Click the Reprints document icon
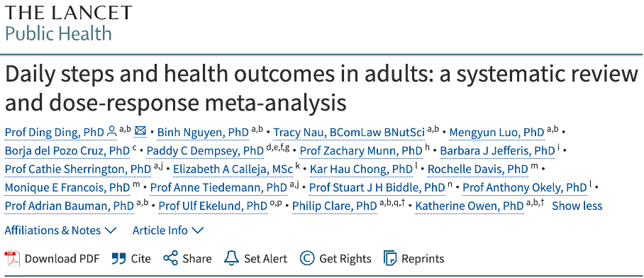This screenshot has height=278, width=644. point(390,259)
